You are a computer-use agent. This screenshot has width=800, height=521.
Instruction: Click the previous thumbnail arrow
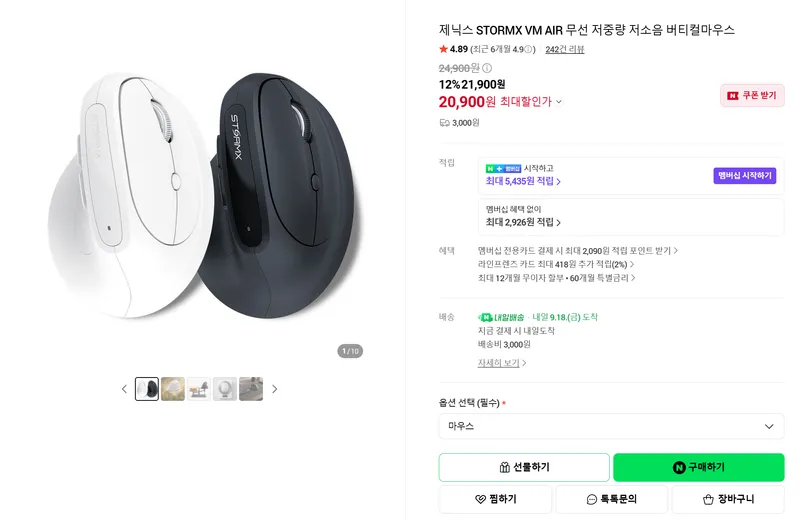coord(124,389)
